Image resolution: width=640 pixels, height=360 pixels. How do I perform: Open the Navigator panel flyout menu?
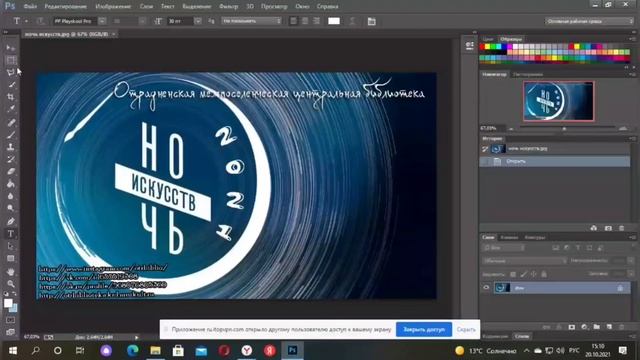click(632, 75)
